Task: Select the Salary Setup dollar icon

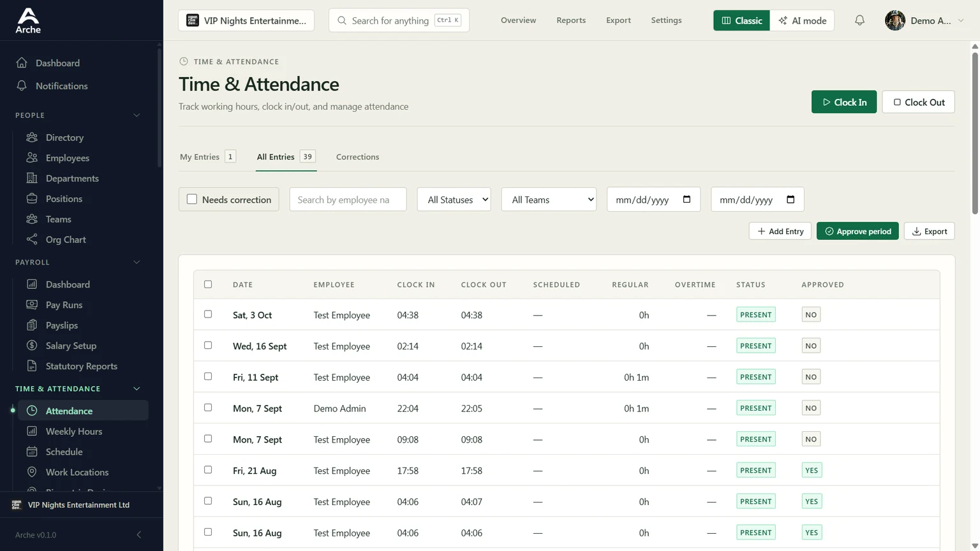Action: point(32,346)
